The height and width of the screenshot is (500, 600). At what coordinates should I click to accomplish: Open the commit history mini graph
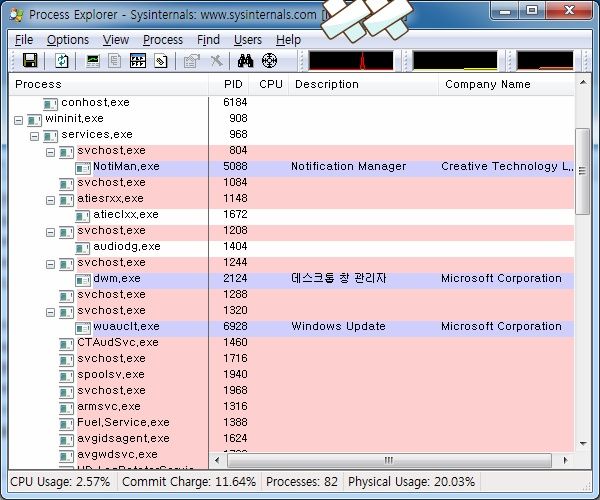pyautogui.click(x=455, y=61)
